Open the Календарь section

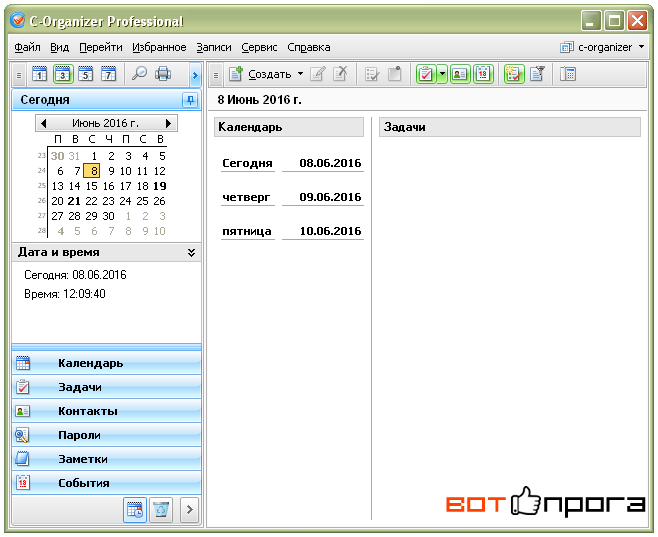(x=107, y=363)
